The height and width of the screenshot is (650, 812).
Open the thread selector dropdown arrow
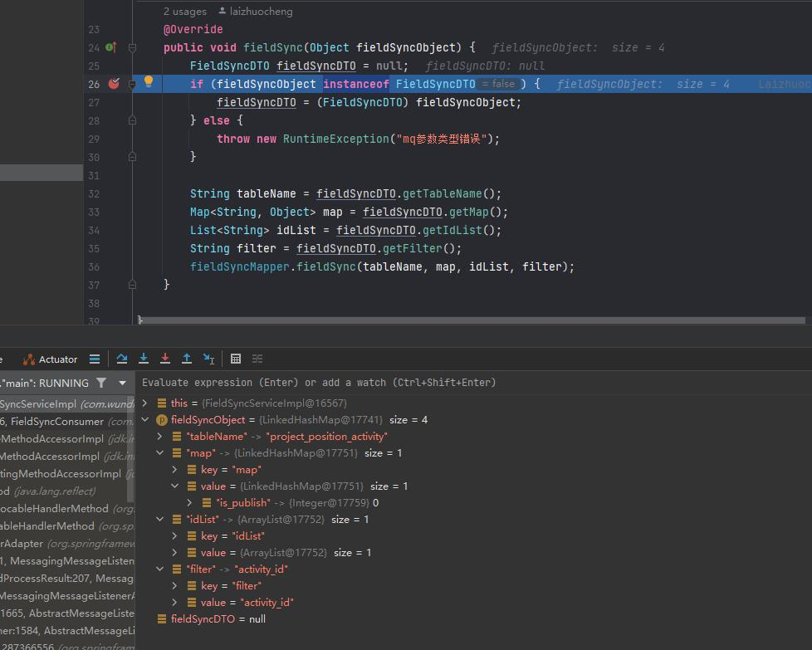122,384
